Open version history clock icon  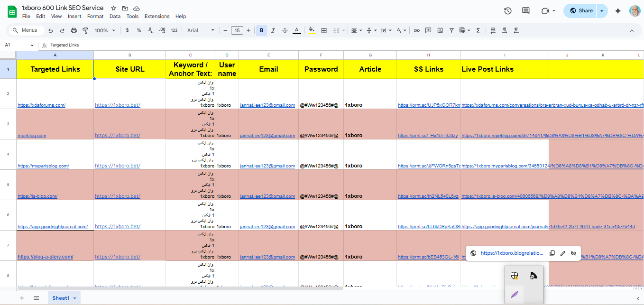click(x=508, y=11)
